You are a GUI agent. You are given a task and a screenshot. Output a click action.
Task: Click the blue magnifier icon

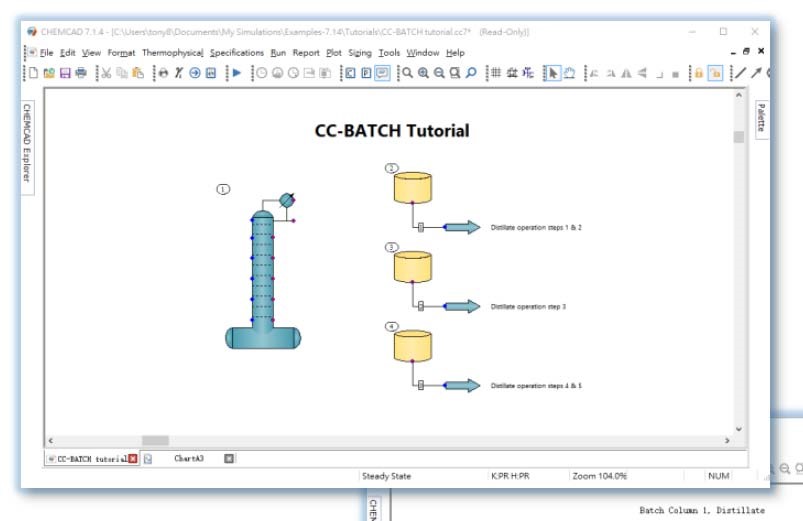471,73
